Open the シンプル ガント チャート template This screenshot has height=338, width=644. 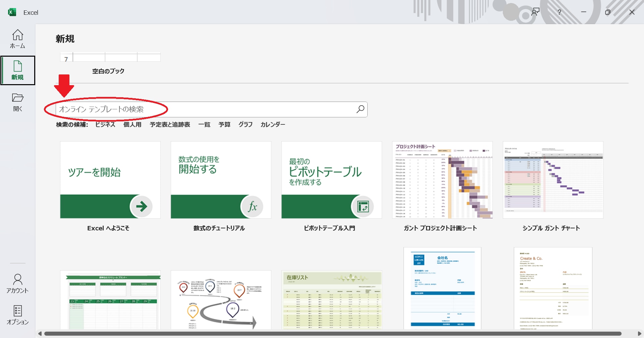(x=553, y=180)
